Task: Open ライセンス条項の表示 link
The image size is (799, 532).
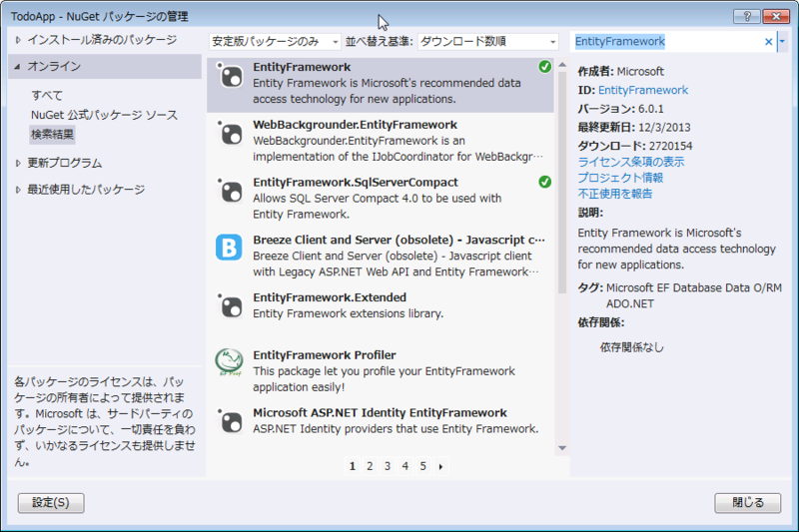Action: (x=631, y=162)
